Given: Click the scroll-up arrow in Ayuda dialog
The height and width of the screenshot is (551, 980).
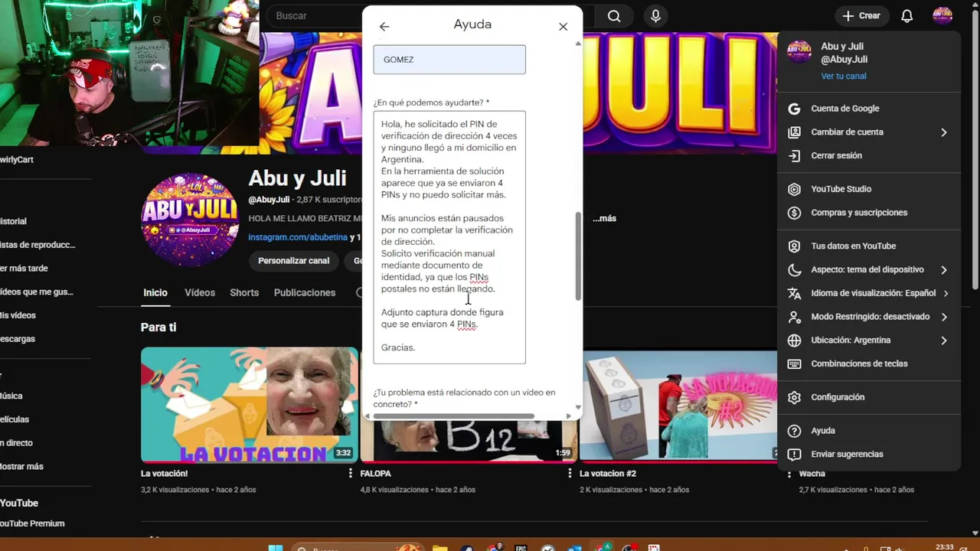Looking at the screenshot, I should (x=578, y=44).
